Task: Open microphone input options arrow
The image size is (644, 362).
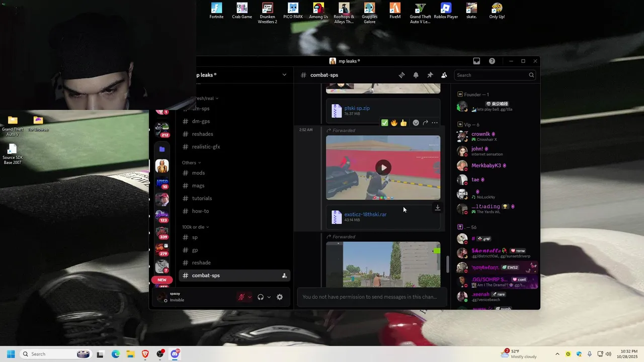Action: click(x=250, y=297)
